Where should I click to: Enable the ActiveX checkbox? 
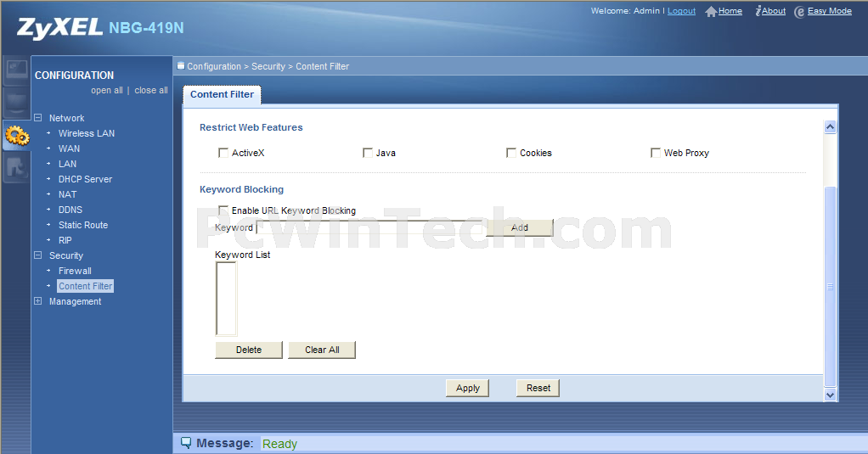click(x=223, y=153)
